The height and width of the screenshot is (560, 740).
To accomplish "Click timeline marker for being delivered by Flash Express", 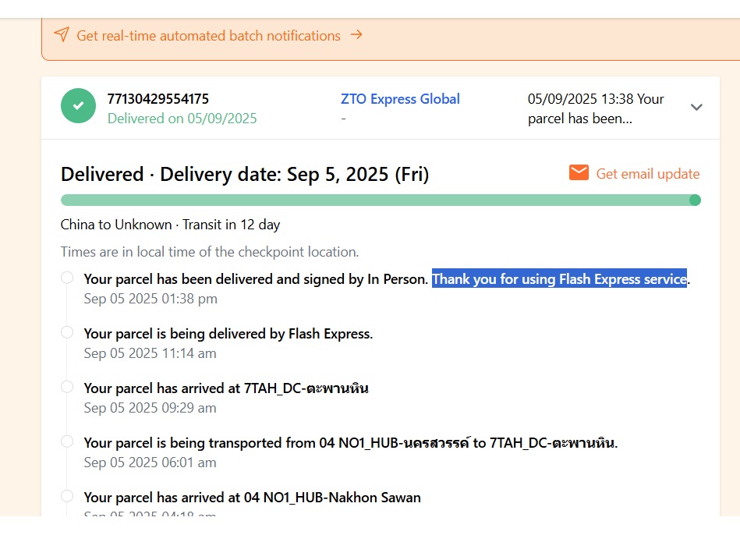I will [67, 332].
